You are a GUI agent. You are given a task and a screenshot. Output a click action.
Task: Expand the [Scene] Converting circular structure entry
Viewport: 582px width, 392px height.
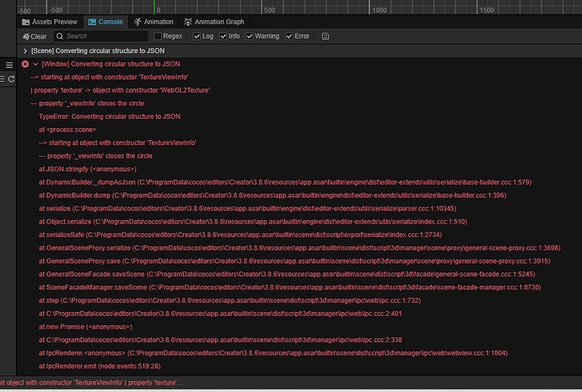pos(24,51)
